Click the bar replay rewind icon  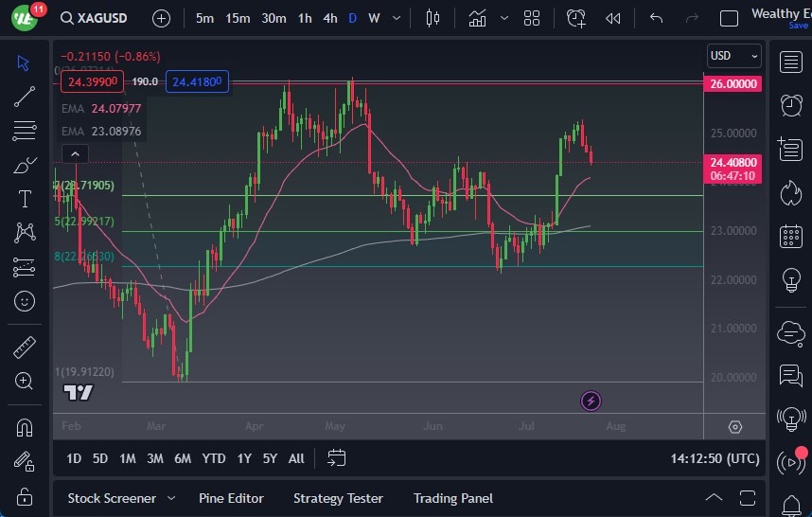[x=613, y=18]
